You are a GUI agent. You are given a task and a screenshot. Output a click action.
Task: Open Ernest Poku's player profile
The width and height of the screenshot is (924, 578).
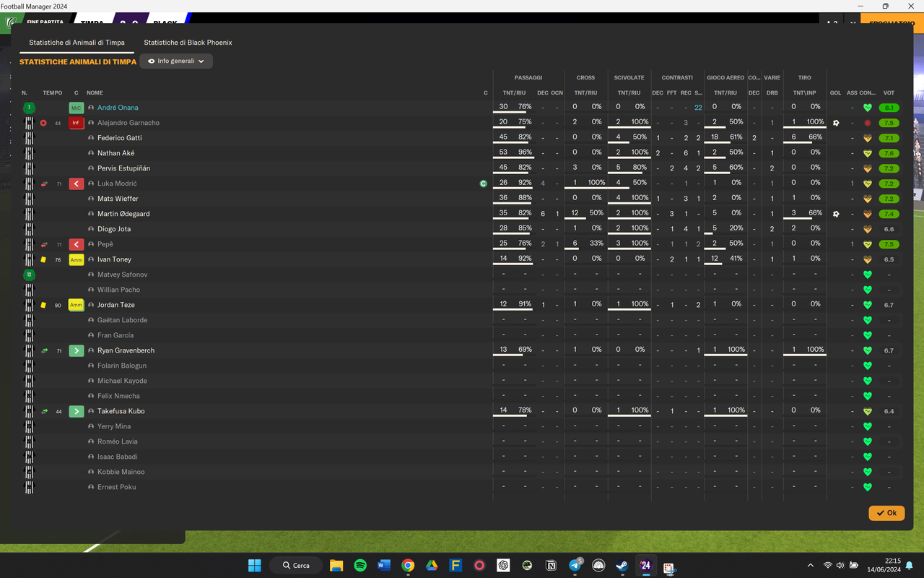(x=117, y=487)
